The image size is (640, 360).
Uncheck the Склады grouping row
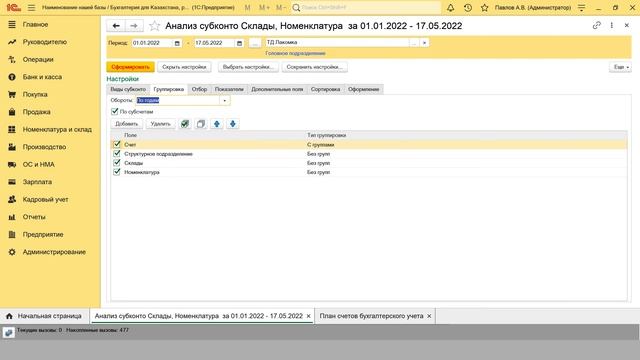(117, 162)
